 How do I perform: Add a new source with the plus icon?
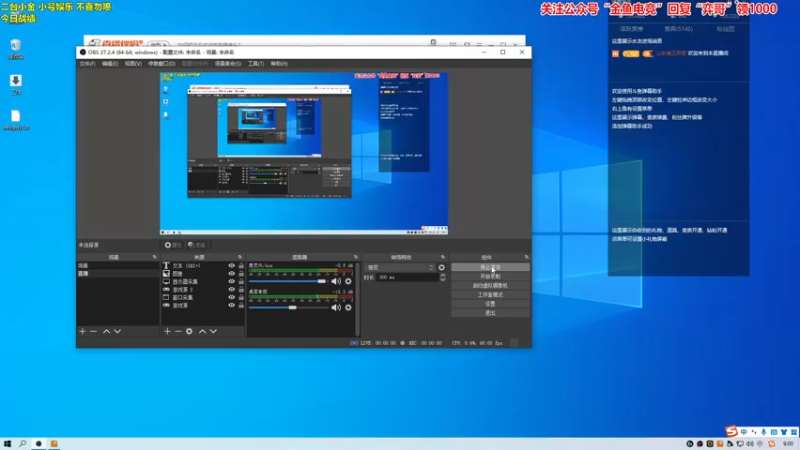167,332
